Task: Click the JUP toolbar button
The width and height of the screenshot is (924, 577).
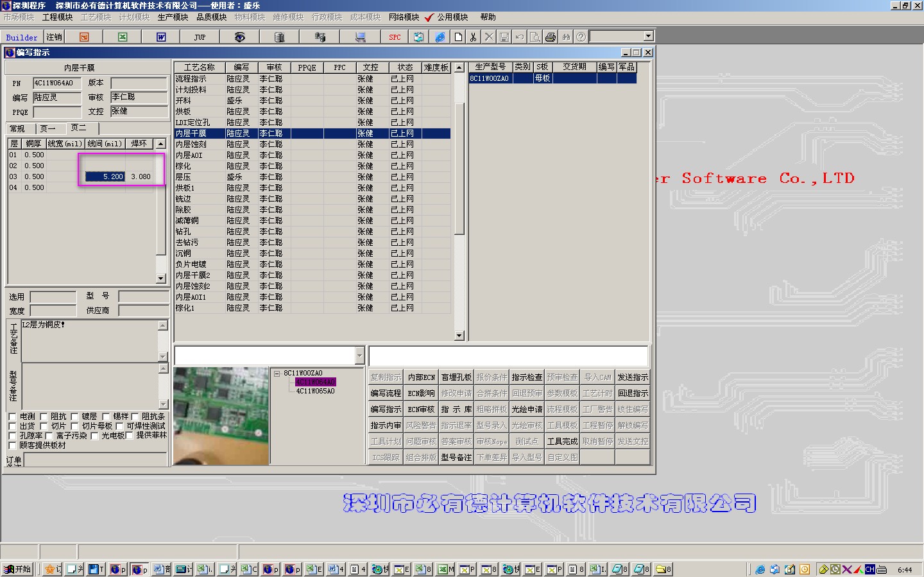Action: point(200,37)
